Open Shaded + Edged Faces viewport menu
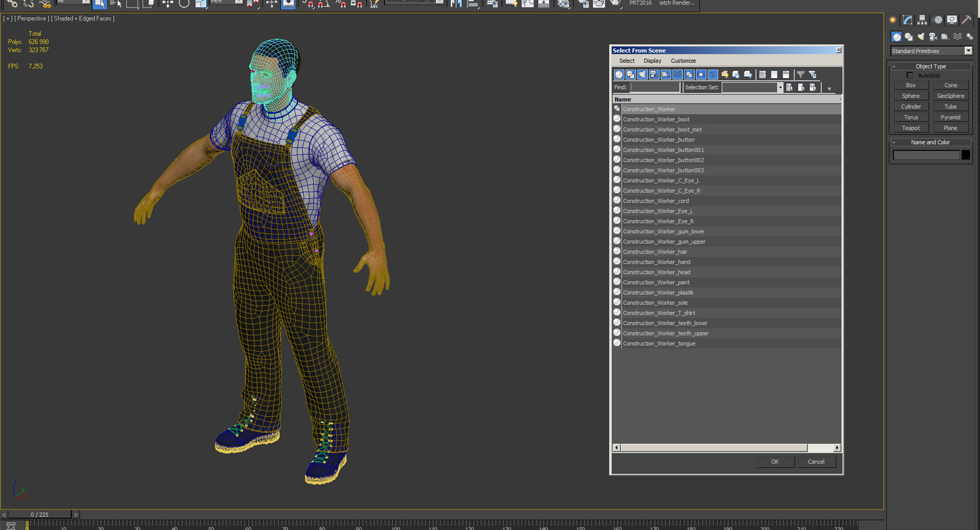This screenshot has width=980, height=530. (84, 19)
